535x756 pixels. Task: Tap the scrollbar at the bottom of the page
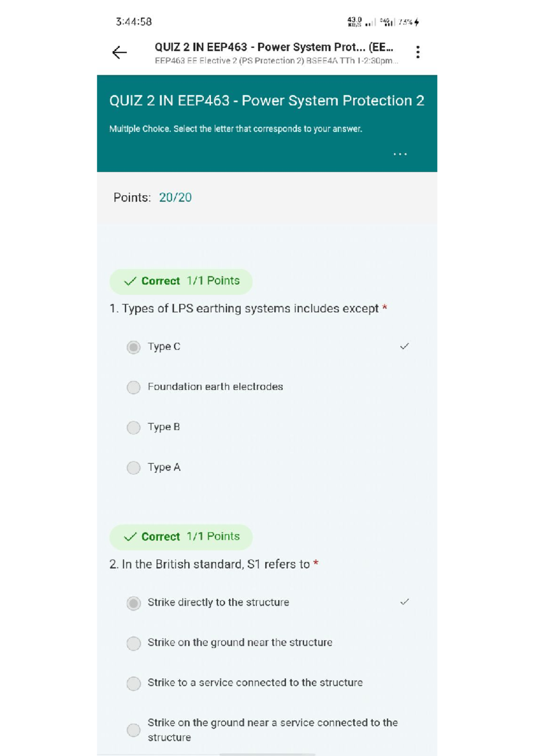pyautogui.click(x=267, y=753)
